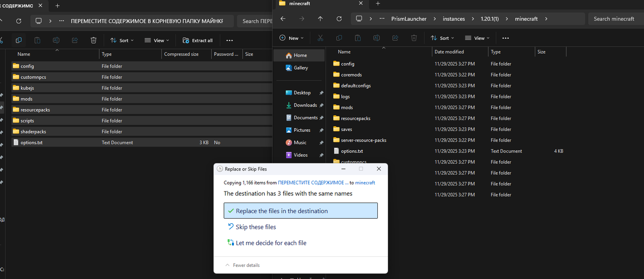Image resolution: width=644 pixels, height=279 pixels.
Task: Click the Back arrow in the minecraft window
Action: pos(283,19)
